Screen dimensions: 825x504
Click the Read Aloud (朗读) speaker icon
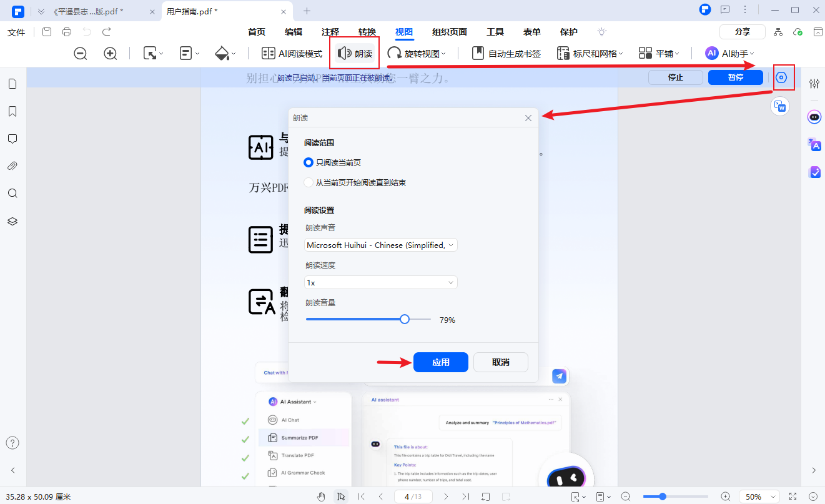point(344,54)
